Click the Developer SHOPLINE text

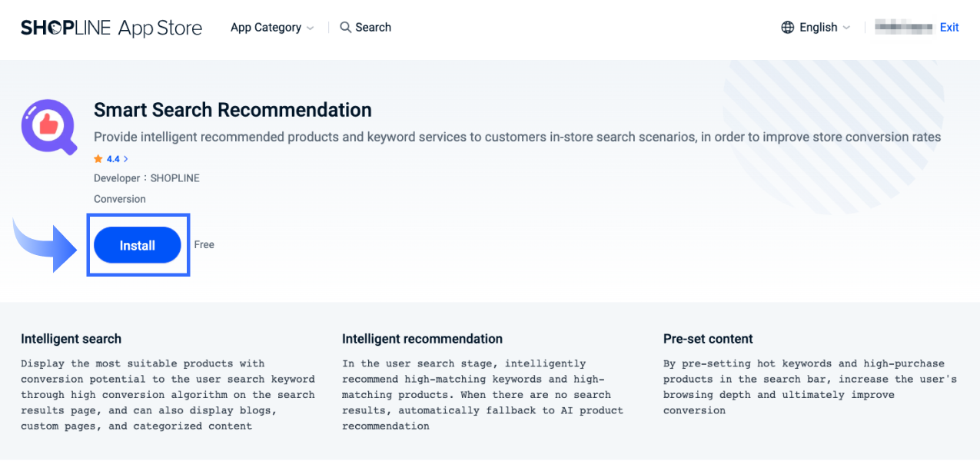pos(146,177)
